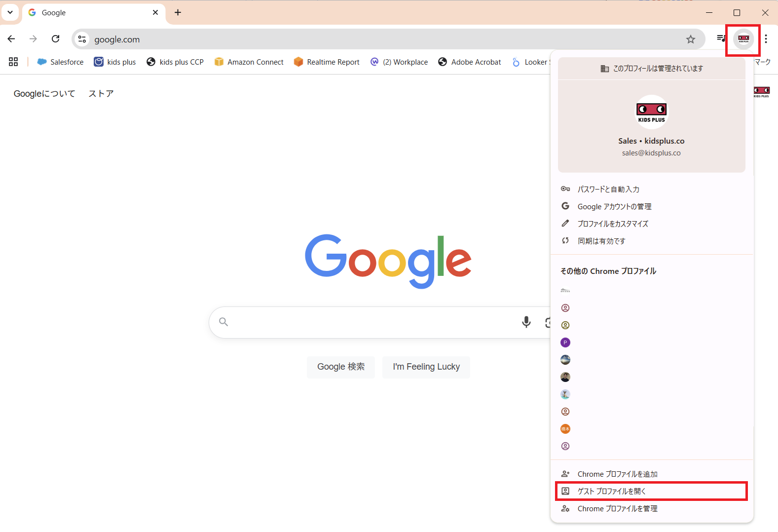Image resolution: width=778 pixels, height=532 pixels.
Task: Click the このプロフィールは管理されています notice
Action: coord(652,69)
